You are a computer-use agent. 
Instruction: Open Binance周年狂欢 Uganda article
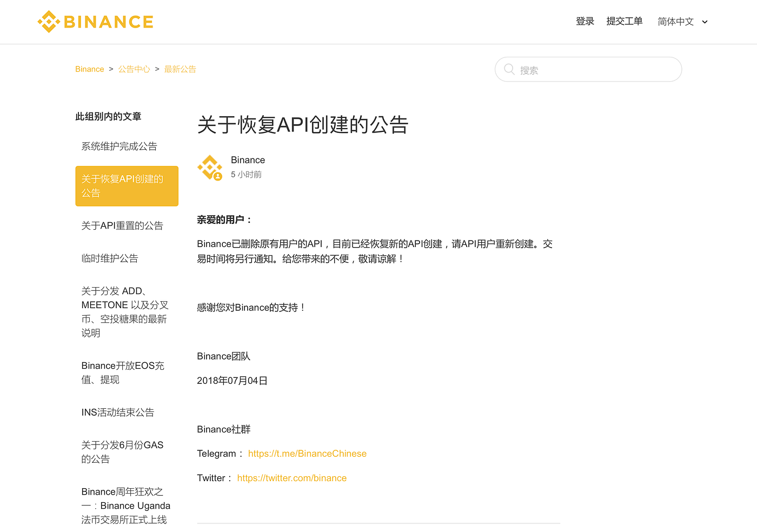point(126,506)
